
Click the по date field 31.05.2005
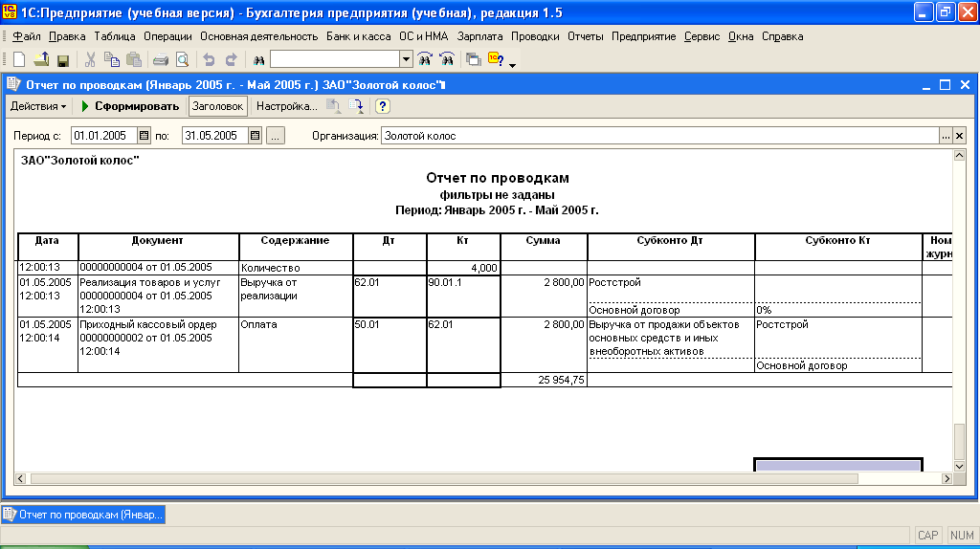click(x=215, y=136)
